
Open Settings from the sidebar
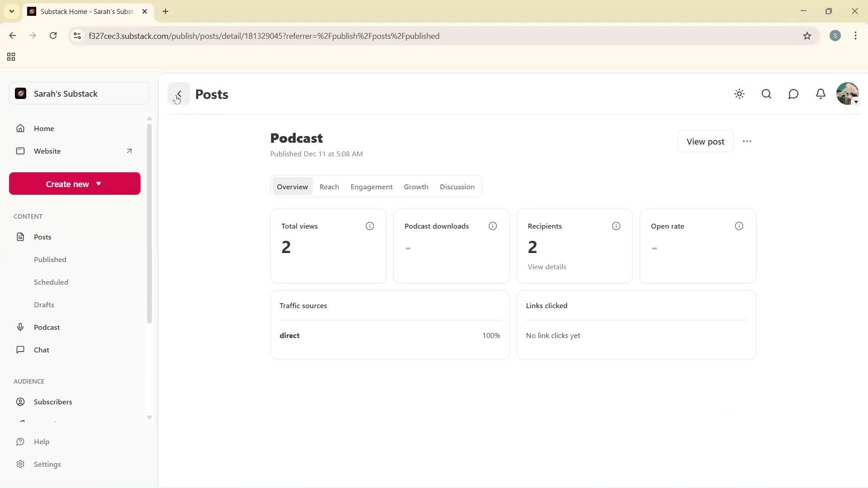(x=47, y=464)
